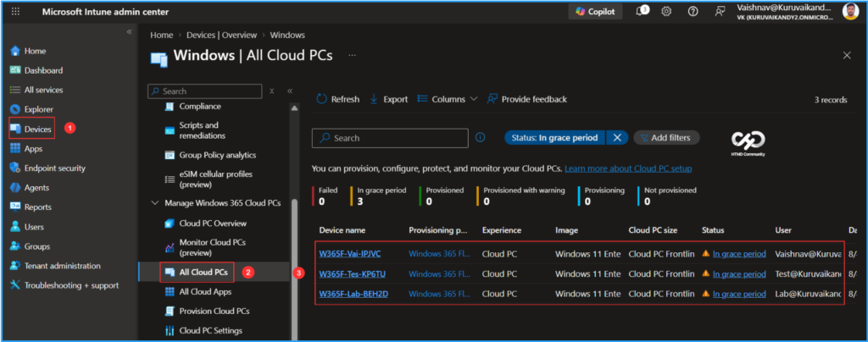
Task: Open the Settings gear icon
Action: (x=666, y=12)
